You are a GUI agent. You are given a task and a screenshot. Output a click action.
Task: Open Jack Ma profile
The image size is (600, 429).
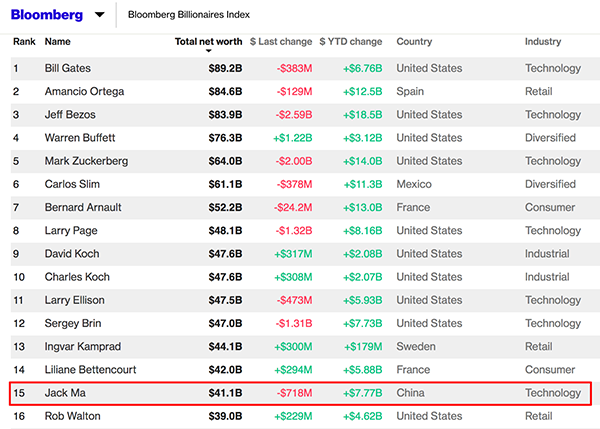click(65, 393)
